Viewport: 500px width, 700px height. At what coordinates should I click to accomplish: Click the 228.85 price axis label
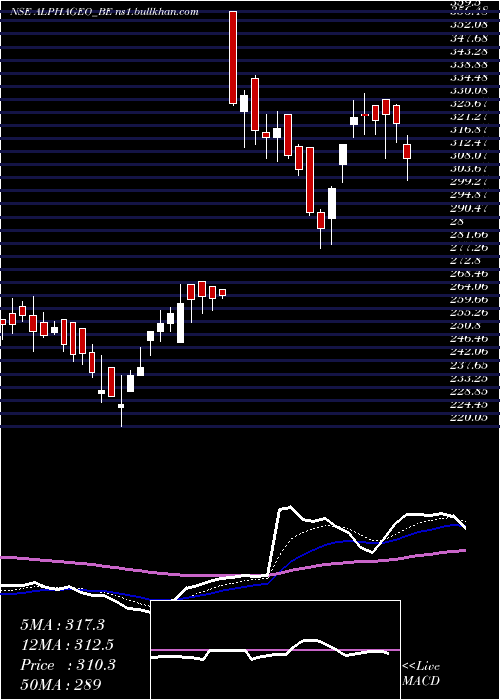pyautogui.click(x=468, y=392)
